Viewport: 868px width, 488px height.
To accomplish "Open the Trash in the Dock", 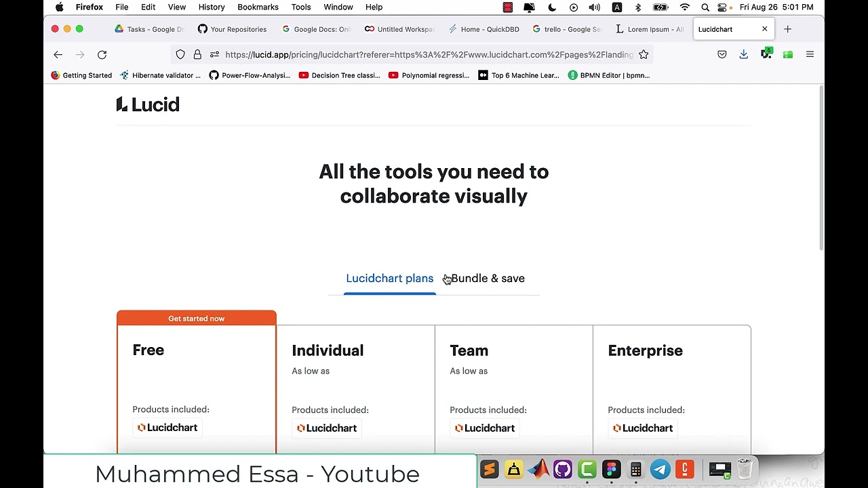I will pyautogui.click(x=745, y=469).
